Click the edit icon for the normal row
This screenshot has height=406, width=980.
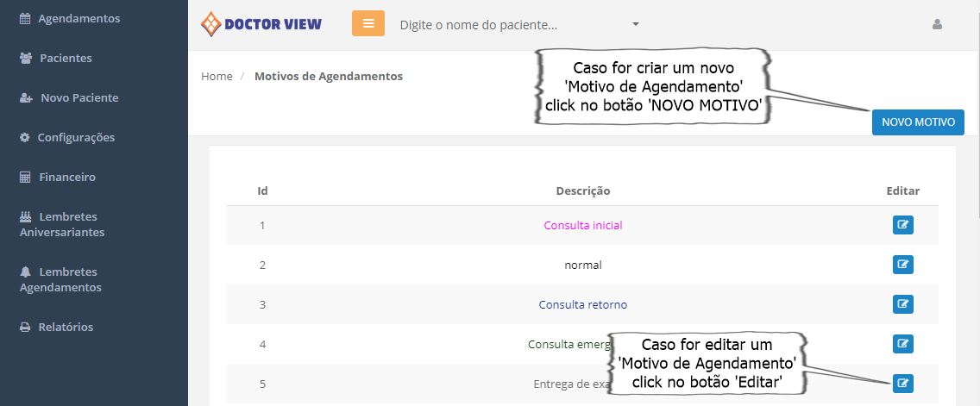[x=902, y=265]
